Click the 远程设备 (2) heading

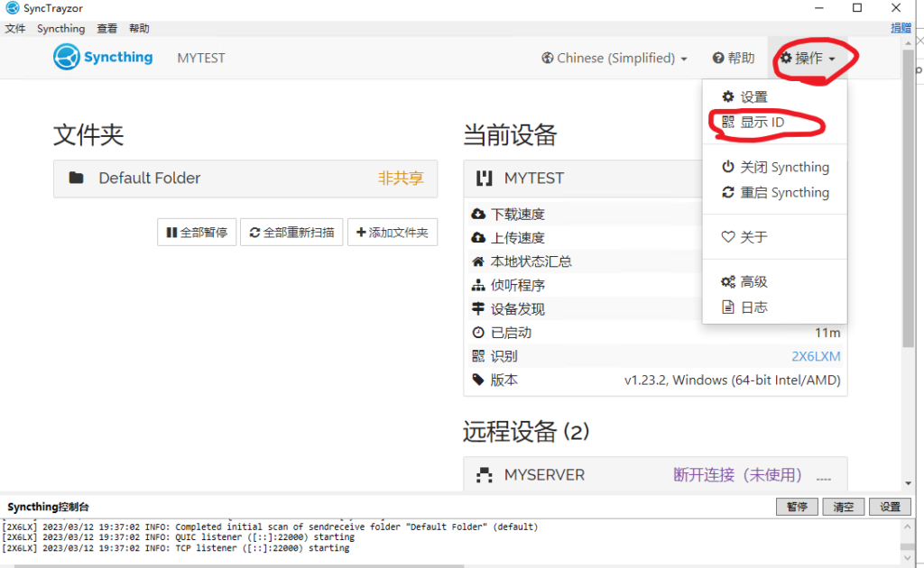coord(526,432)
